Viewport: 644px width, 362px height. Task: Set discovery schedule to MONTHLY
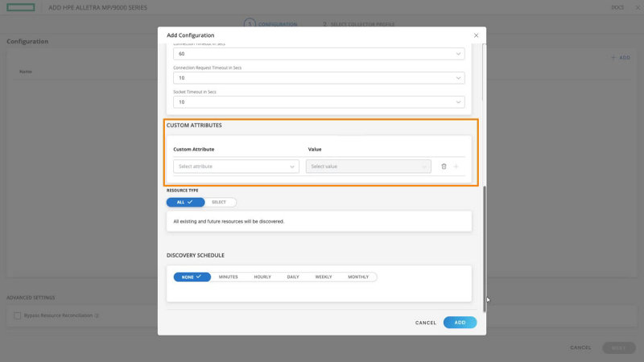[x=358, y=277]
